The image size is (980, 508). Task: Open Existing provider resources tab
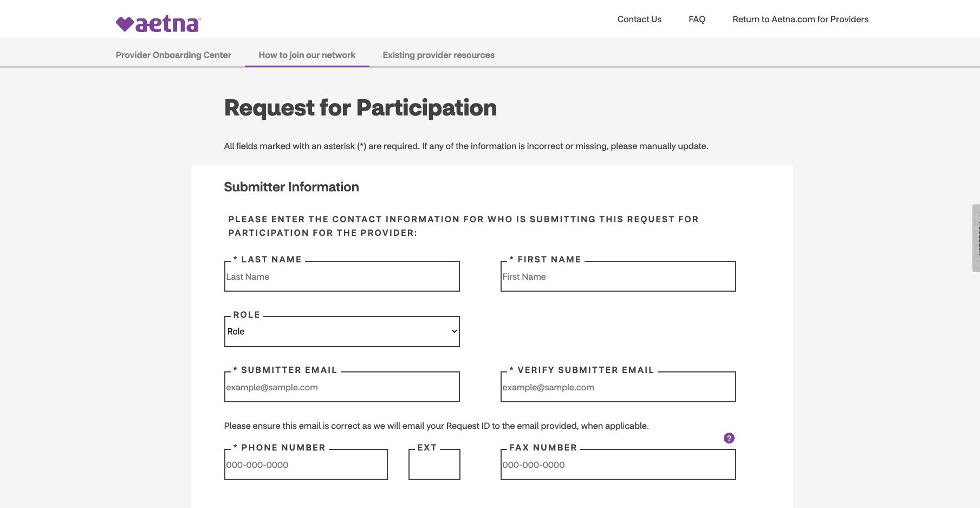click(438, 55)
